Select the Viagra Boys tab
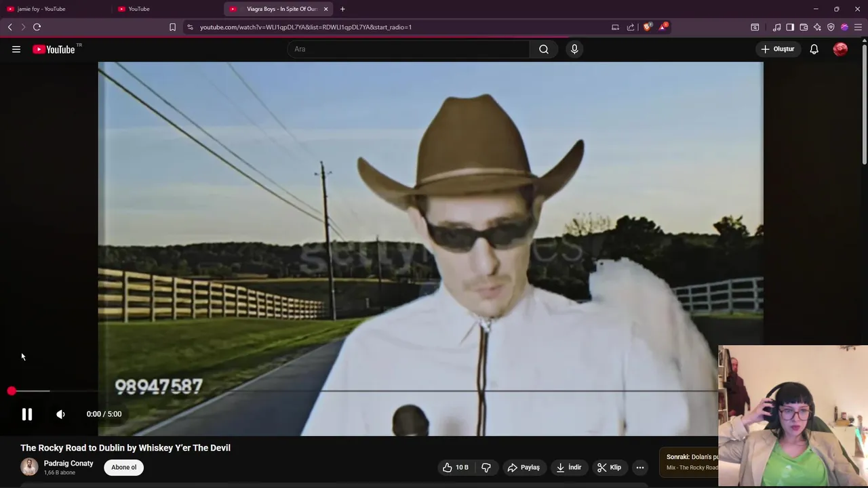This screenshot has width=868, height=488. (278, 9)
